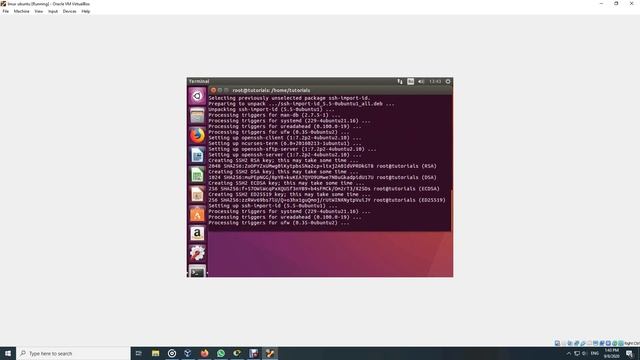Switch the ENG input language indicator
The height and width of the screenshot is (360, 640).
[595, 353]
